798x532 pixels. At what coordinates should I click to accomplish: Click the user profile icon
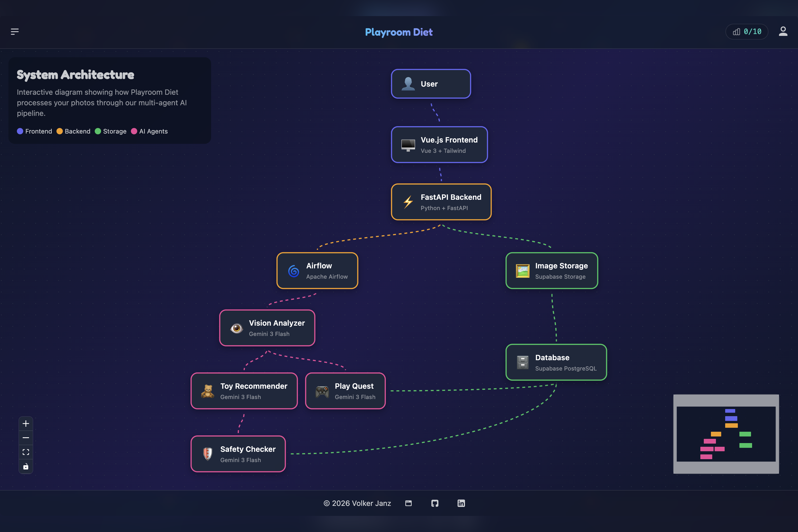click(x=783, y=32)
